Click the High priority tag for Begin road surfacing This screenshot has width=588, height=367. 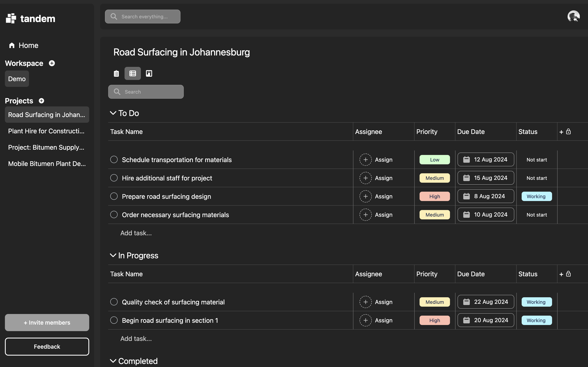click(x=434, y=320)
